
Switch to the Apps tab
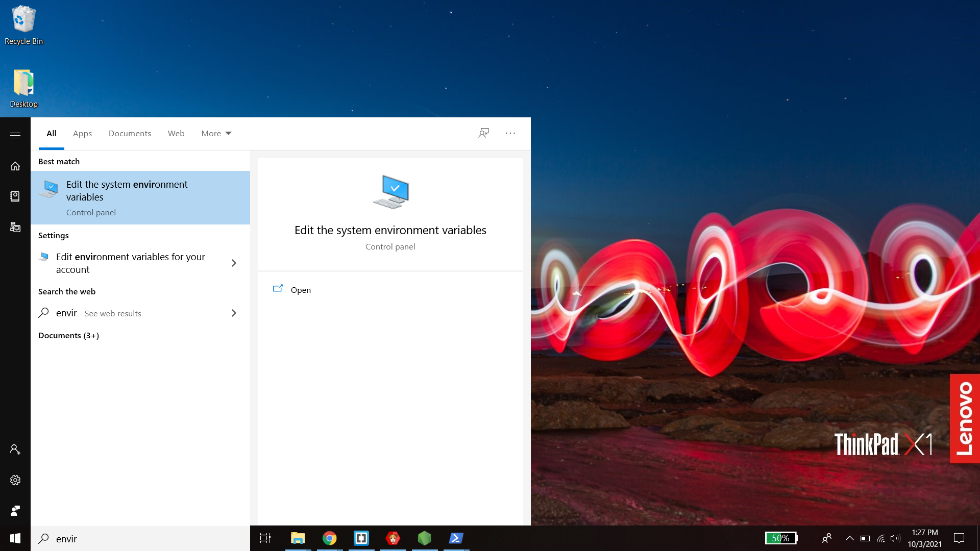tap(82, 133)
